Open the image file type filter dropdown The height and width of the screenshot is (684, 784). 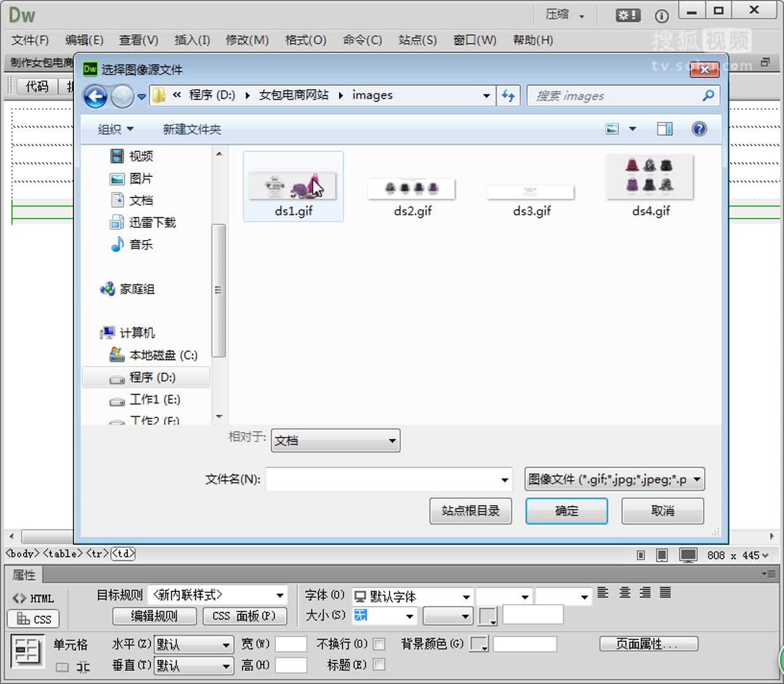614,479
